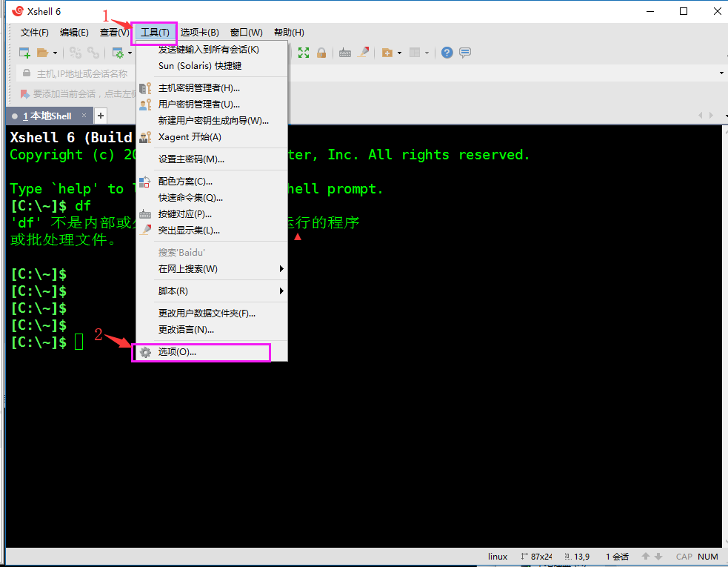Click the red bookmark flag icon
Screen dimensions: 728x567
pyautogui.click(x=24, y=94)
